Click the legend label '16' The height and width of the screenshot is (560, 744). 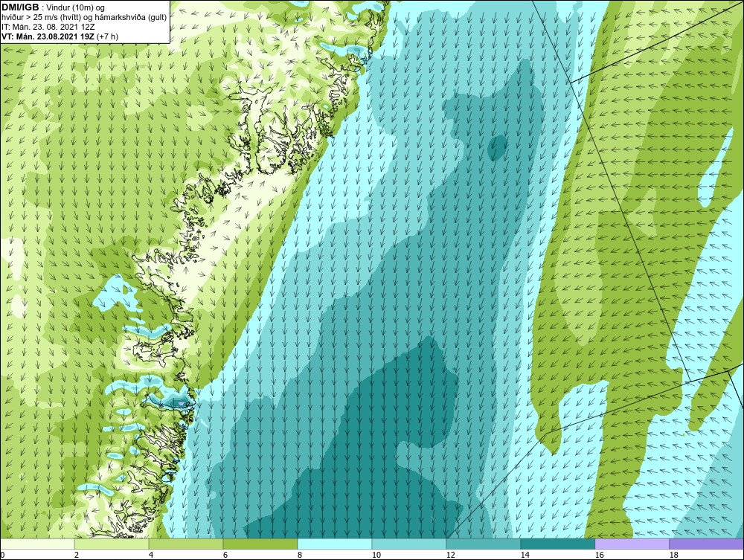tap(599, 555)
